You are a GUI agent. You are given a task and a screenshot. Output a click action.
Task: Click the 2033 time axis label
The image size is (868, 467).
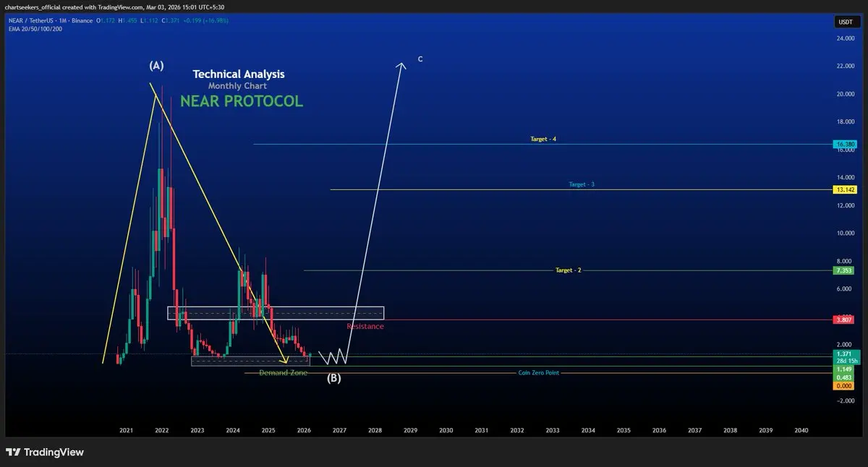coord(553,430)
